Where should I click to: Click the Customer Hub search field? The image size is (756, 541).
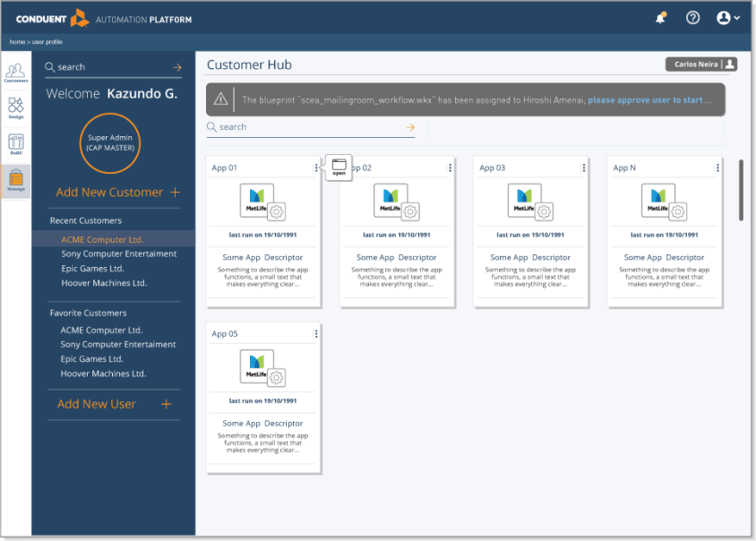(305, 127)
